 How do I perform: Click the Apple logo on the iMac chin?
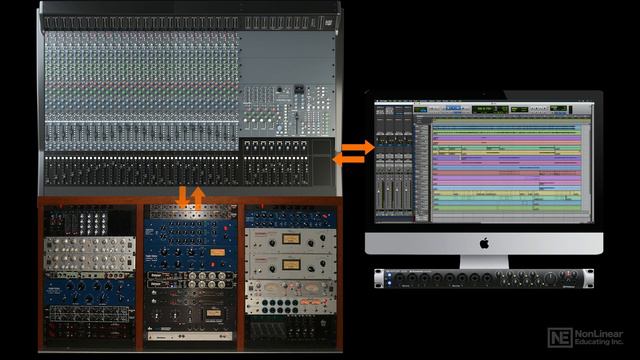484,244
